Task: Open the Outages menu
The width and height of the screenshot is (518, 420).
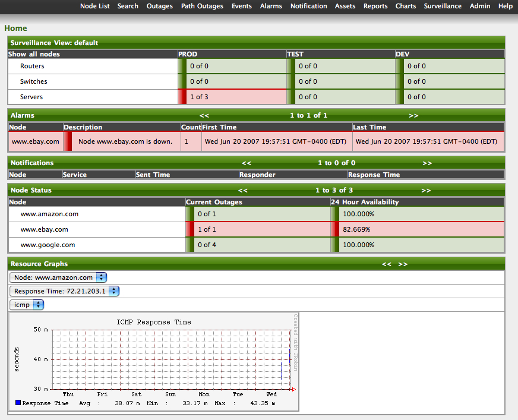Action: point(159,7)
